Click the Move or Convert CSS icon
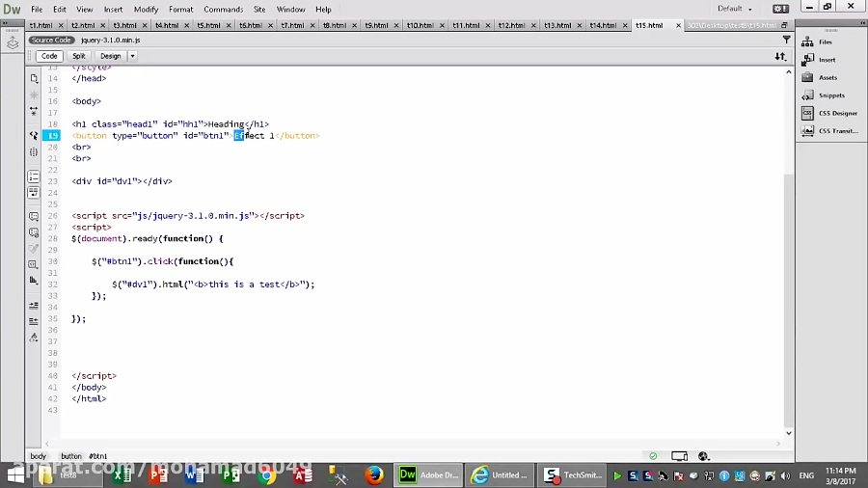This screenshot has width=868, height=488. pyautogui.click(x=34, y=281)
